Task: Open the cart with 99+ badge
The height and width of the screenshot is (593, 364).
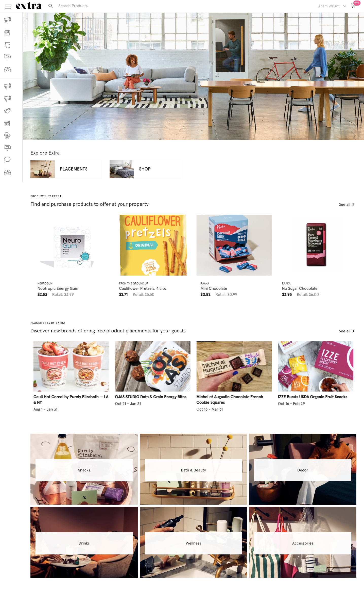Action: click(x=354, y=5)
